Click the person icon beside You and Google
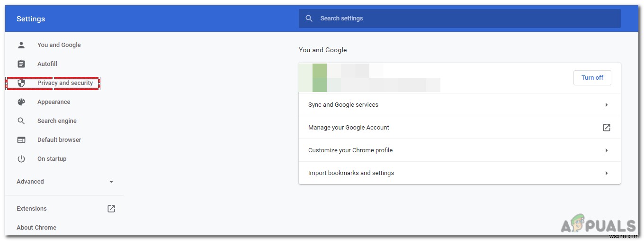The height and width of the screenshot is (241, 644). [x=21, y=45]
